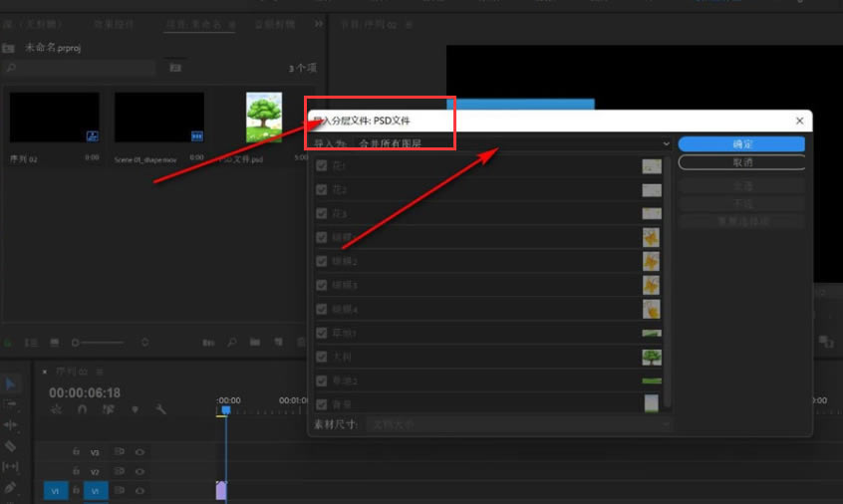The image size is (843, 504).
Task: Select the Selection tool in toolbar
Action: point(10,383)
